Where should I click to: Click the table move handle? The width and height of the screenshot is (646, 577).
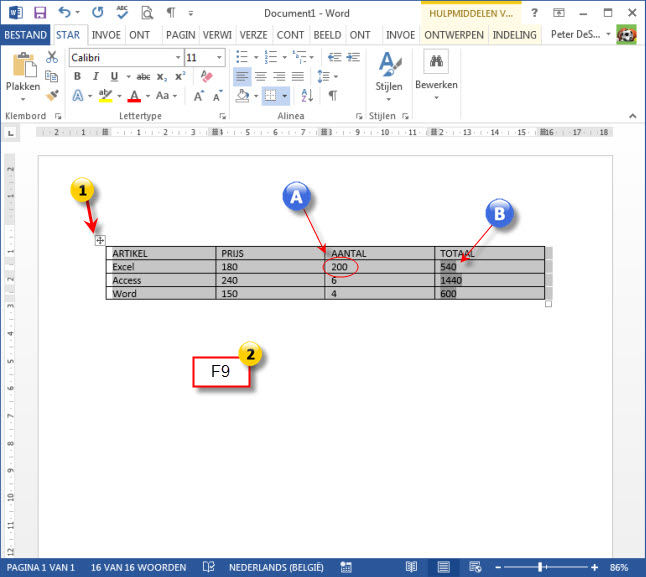(100, 240)
